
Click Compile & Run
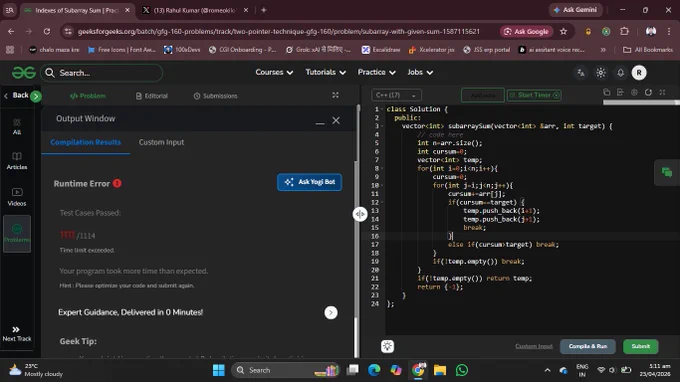click(x=588, y=346)
